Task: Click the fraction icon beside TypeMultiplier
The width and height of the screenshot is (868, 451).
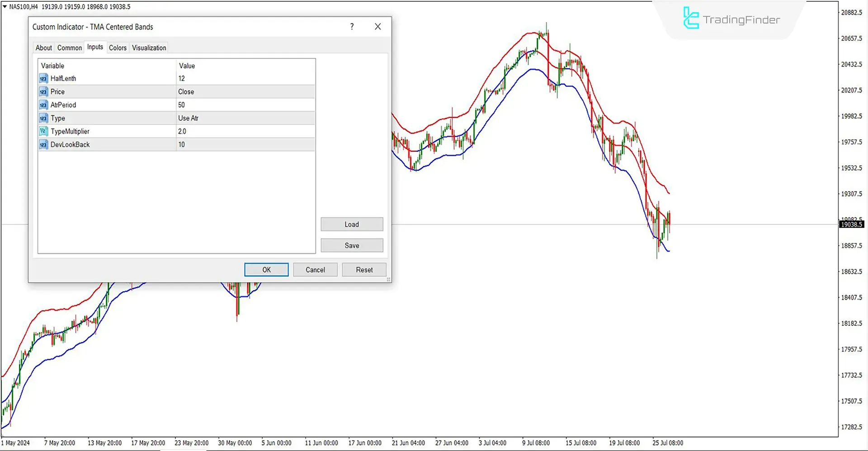Action: pyautogui.click(x=43, y=131)
